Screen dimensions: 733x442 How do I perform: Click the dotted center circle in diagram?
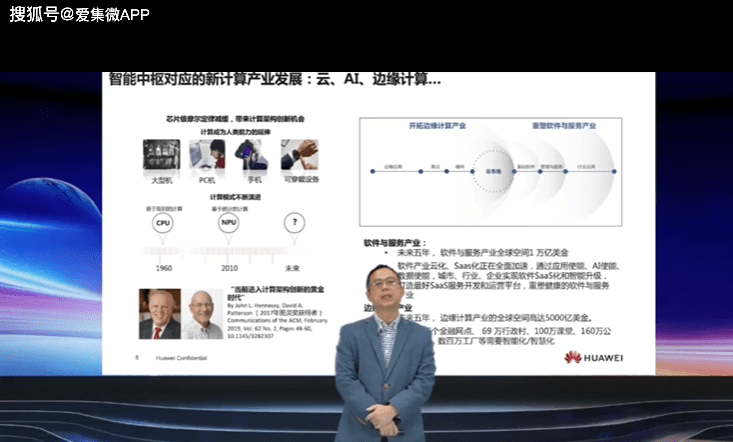493,171
